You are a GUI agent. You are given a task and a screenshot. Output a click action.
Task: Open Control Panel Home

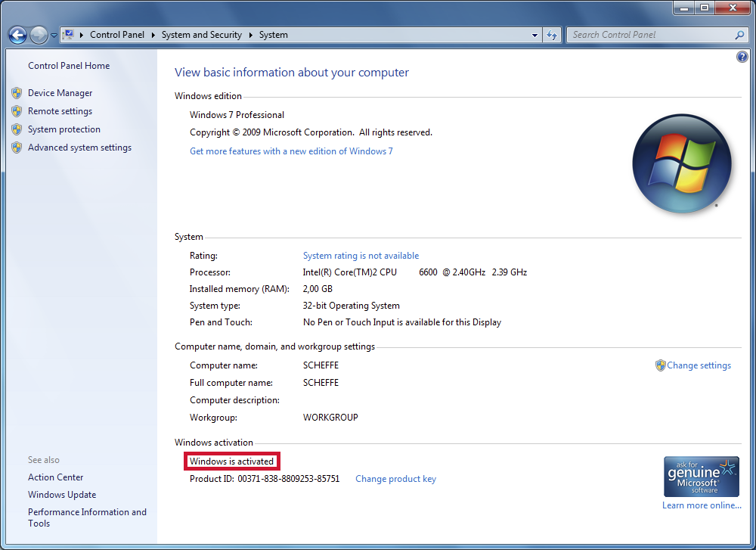(x=69, y=66)
